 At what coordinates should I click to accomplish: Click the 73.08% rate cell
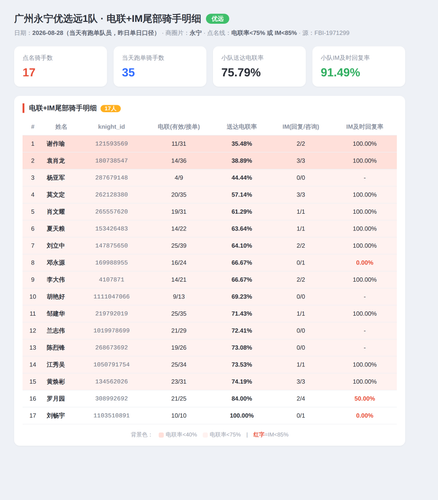pyautogui.click(x=242, y=348)
